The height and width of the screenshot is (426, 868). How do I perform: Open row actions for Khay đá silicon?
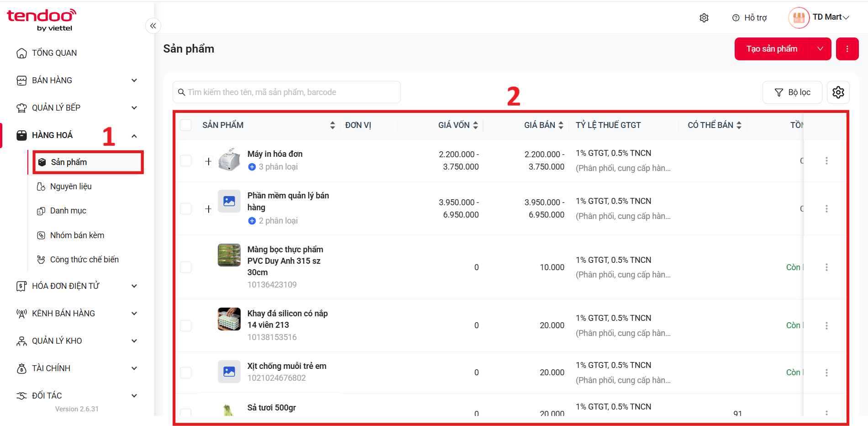[826, 325]
